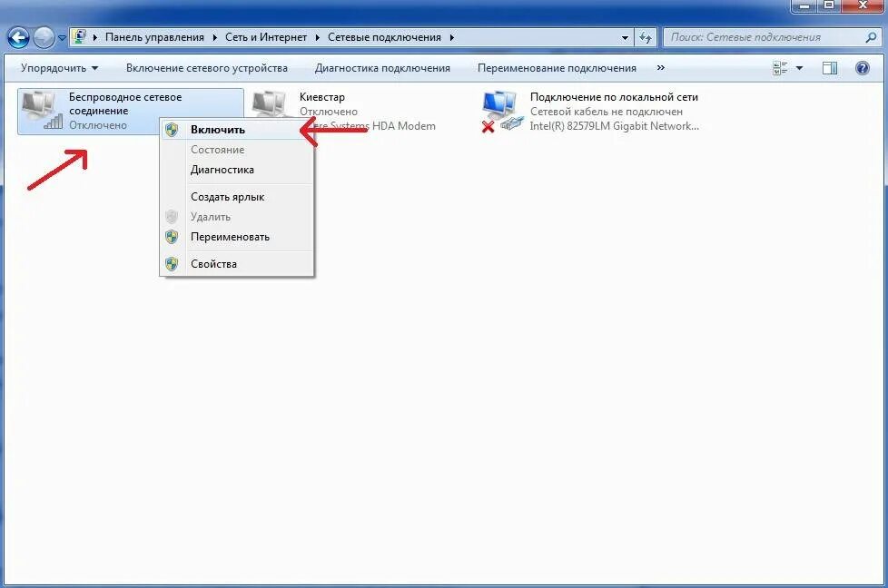Click Панель управления in the address bar
Screen dimensions: 888x588
(x=154, y=37)
